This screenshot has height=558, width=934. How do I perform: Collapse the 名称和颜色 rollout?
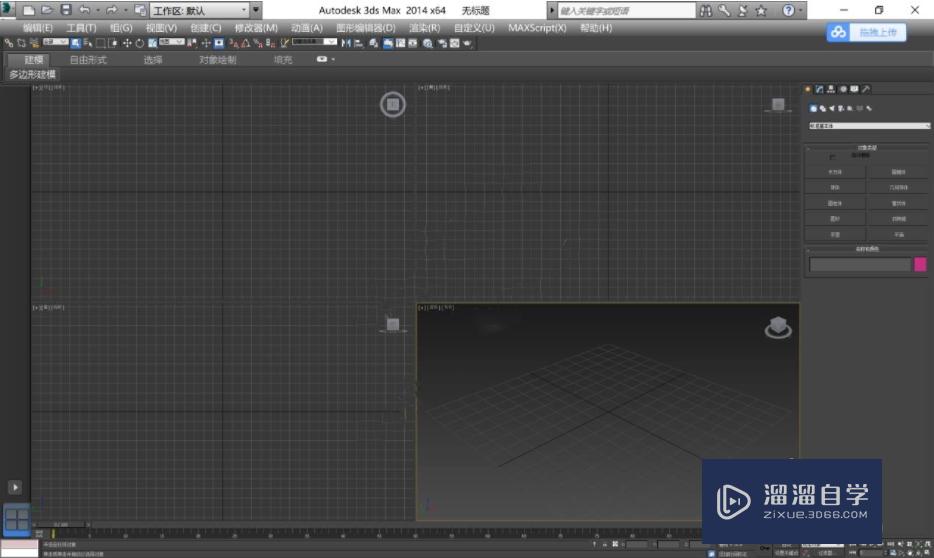point(867,249)
